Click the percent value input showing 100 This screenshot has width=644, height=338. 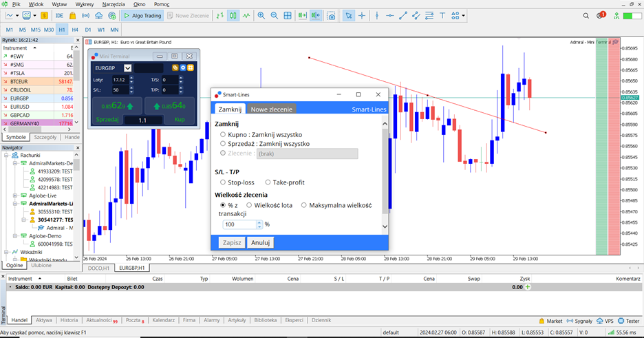(240, 224)
